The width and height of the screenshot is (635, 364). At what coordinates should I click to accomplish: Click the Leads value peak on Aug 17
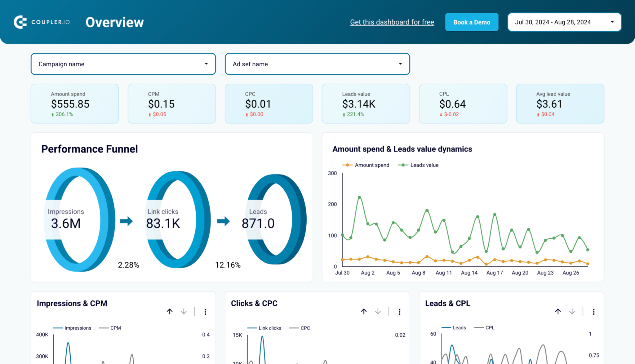pyautogui.click(x=494, y=214)
